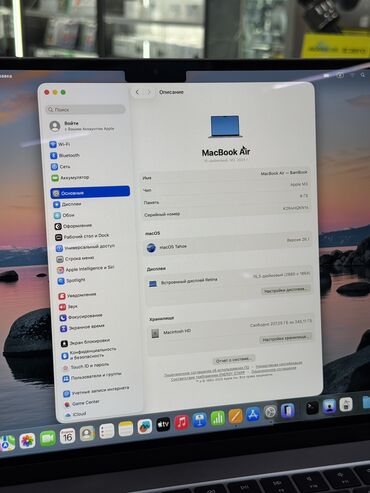Open Game Center settings in sidebar
This screenshot has height=493, width=370.
82,403
